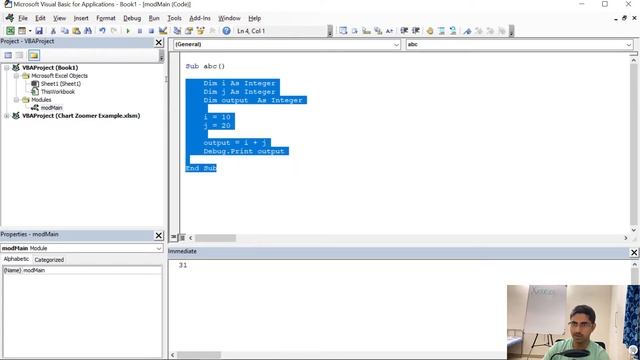The height and width of the screenshot is (360, 640).
Task: Open the abc procedure dropdown
Action: [x=629, y=44]
